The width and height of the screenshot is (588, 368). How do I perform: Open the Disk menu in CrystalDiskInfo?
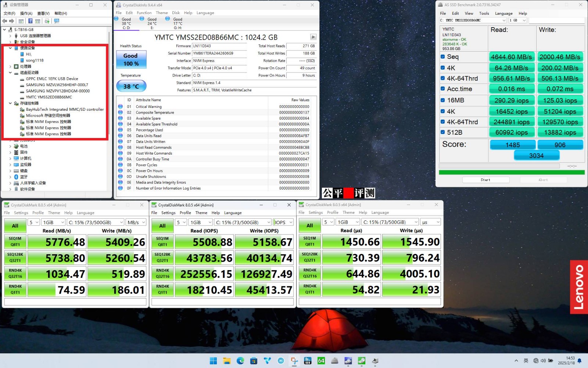[x=176, y=13]
